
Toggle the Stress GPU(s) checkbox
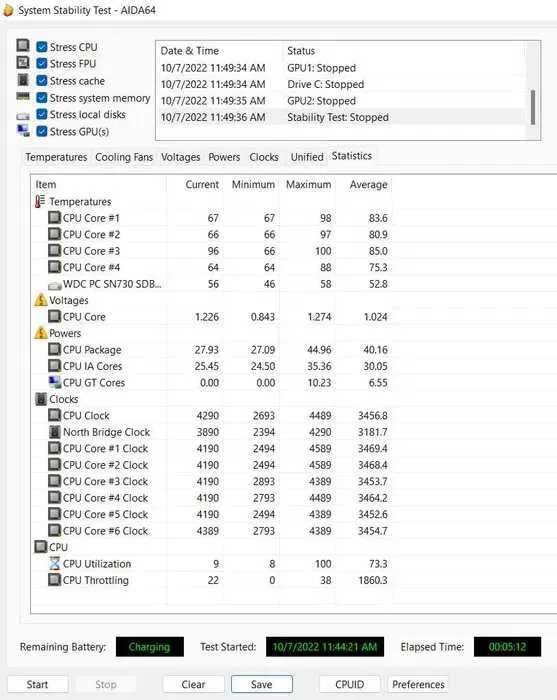pyautogui.click(x=42, y=131)
